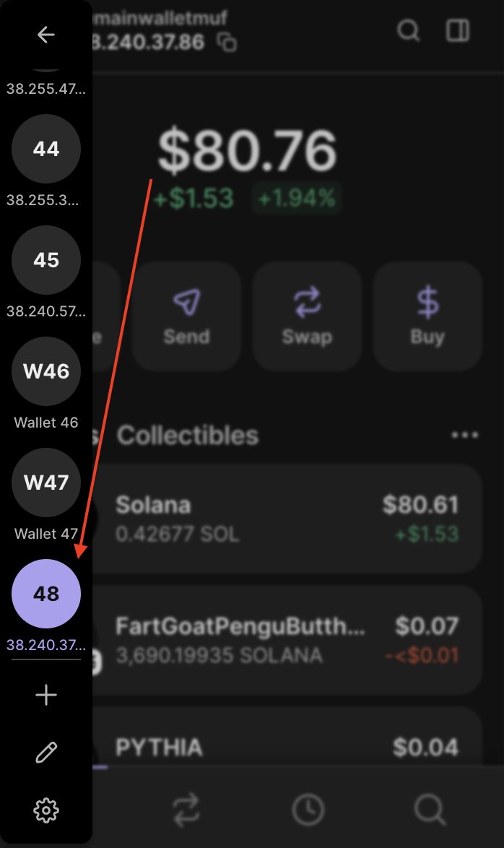The width and height of the screenshot is (504, 848).
Task: Open settings via the gear icon
Action: [x=46, y=810]
